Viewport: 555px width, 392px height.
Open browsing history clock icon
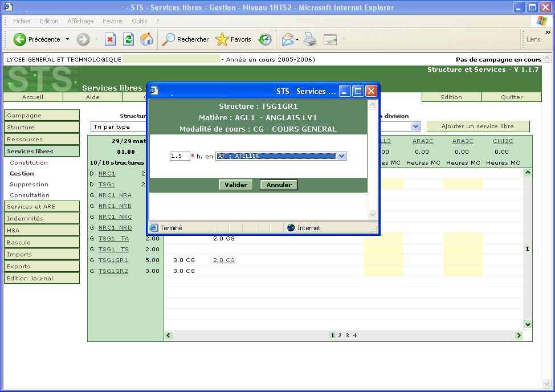click(x=265, y=39)
